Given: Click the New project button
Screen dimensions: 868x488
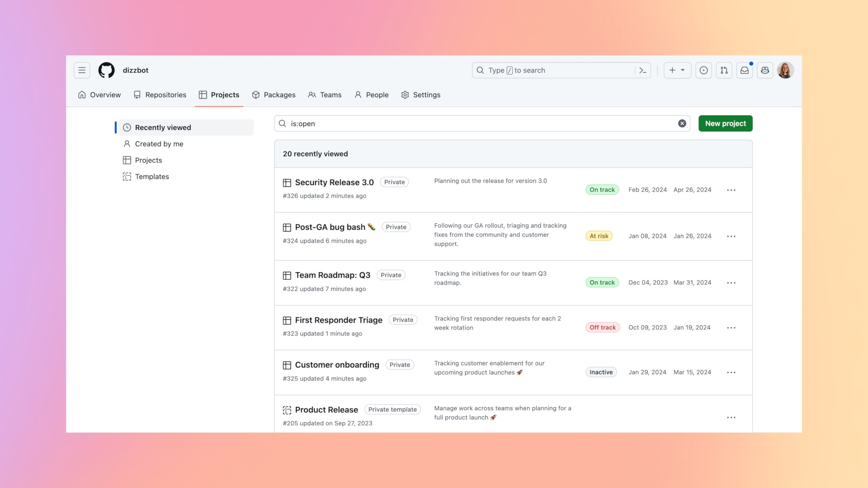Looking at the screenshot, I should click(x=726, y=123).
